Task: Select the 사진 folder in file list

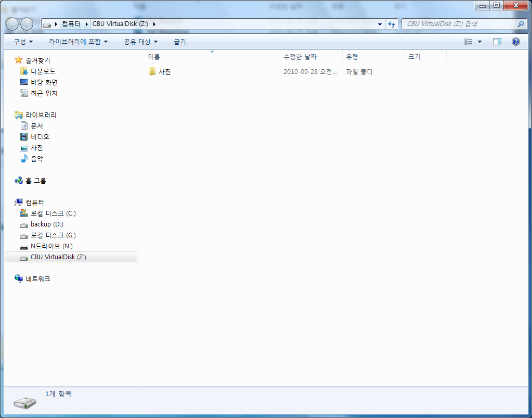Action: tap(164, 72)
